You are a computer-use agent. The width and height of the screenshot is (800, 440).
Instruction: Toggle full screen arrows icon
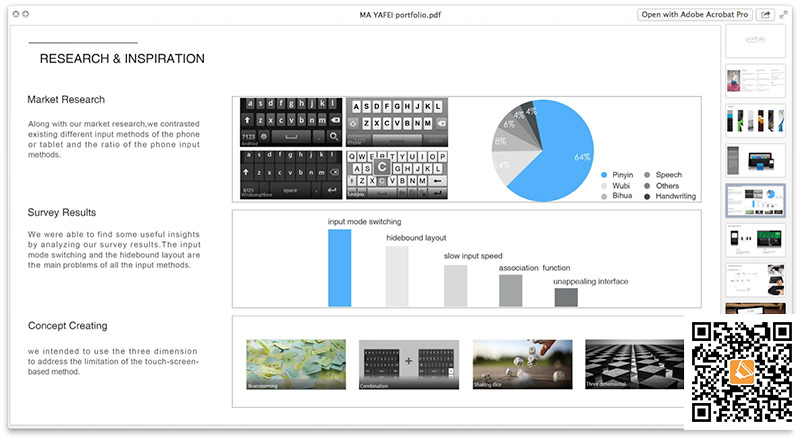(784, 15)
